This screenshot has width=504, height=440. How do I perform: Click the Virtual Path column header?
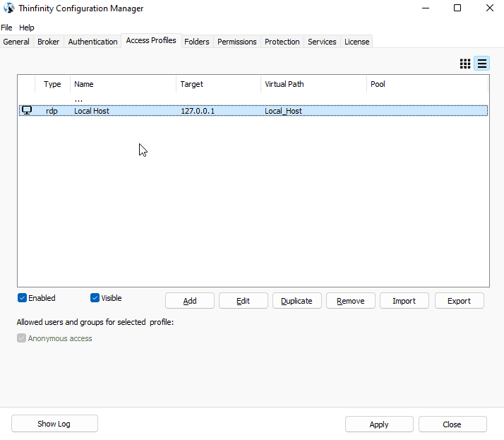313,84
